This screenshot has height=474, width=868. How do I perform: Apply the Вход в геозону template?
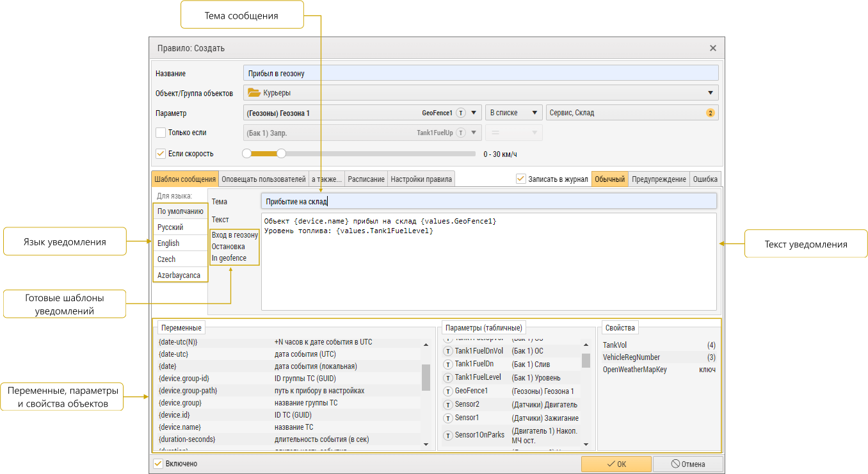pyautogui.click(x=235, y=235)
